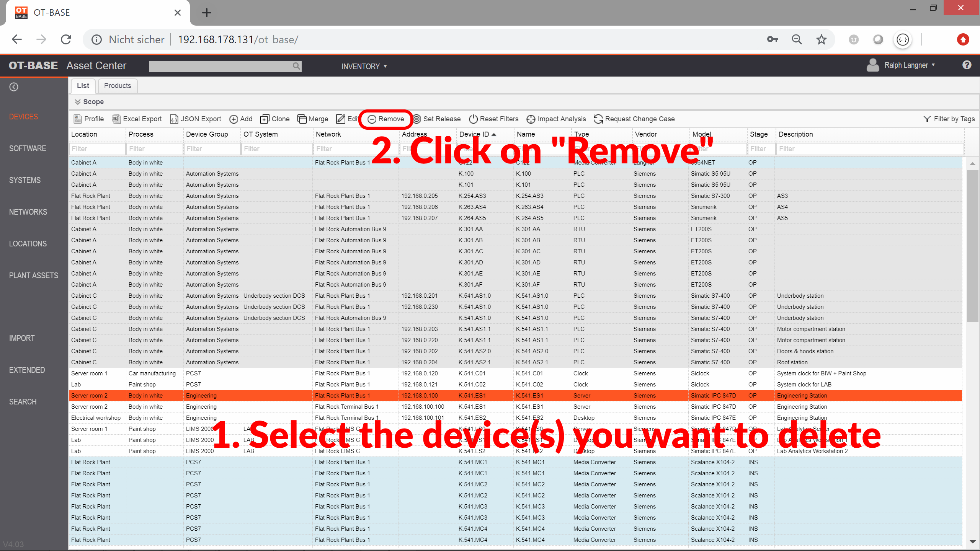Click the Remove button
The height and width of the screenshot is (551, 980).
tap(385, 119)
